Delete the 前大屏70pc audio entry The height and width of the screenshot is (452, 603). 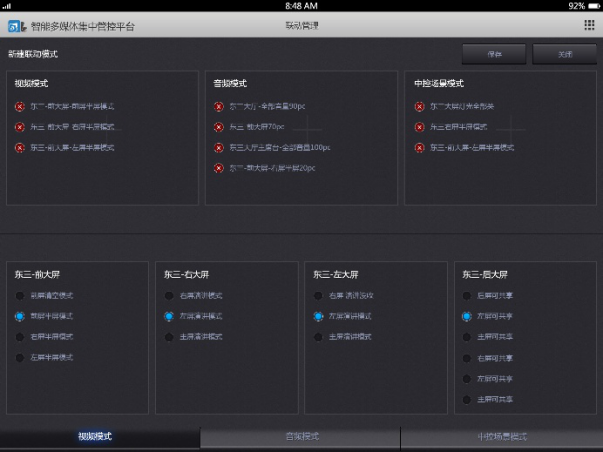218,127
